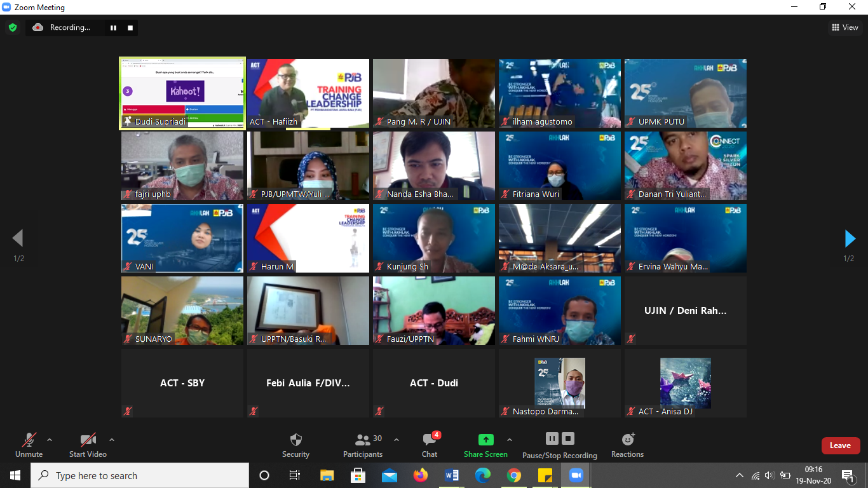Start video camera

pos(88,445)
